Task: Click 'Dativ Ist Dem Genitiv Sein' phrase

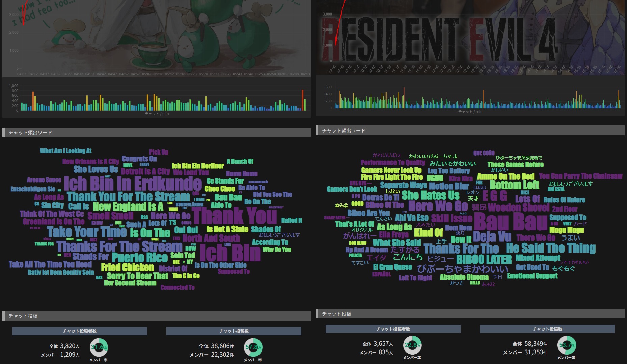Action: (x=61, y=272)
